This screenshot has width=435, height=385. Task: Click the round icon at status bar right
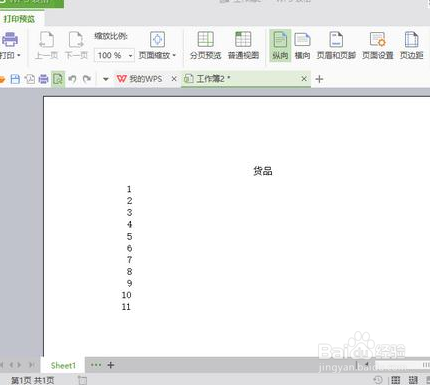pos(378,380)
